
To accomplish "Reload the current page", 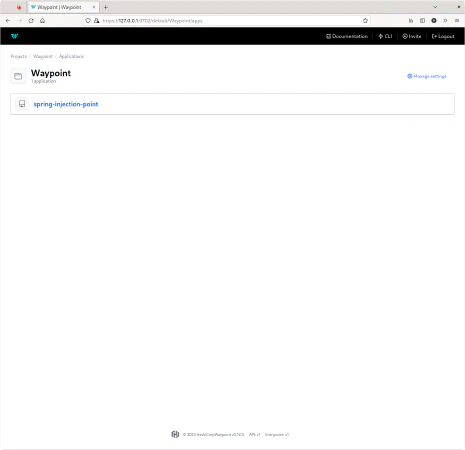I will (31, 21).
